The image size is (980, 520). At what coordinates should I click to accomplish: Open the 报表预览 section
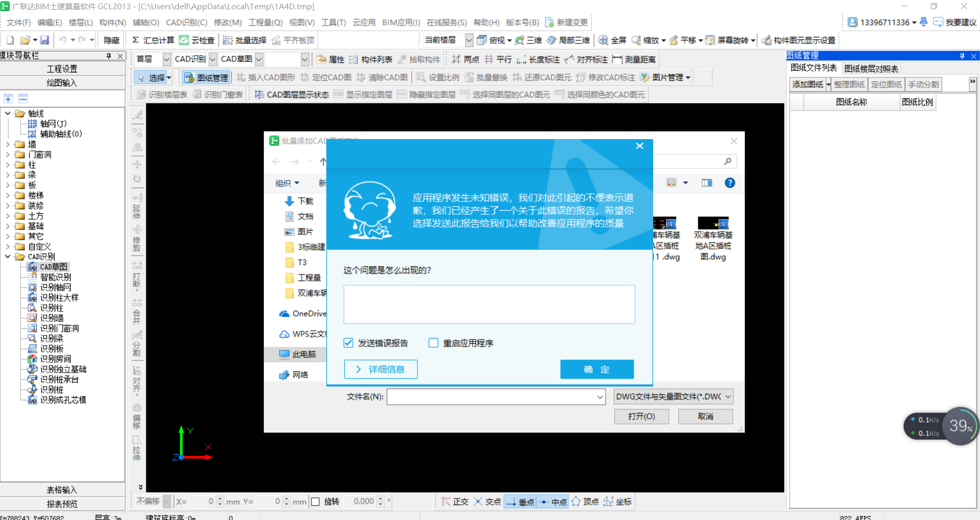point(62,504)
